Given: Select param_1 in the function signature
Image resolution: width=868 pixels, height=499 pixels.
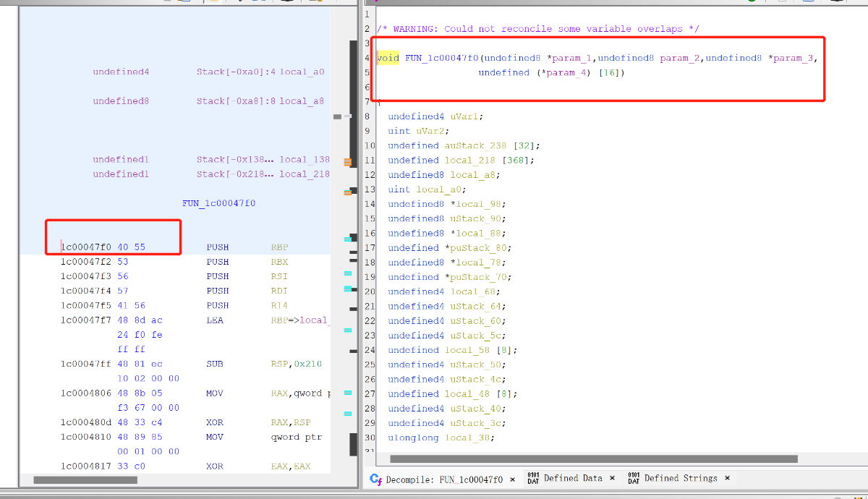Looking at the screenshot, I should pos(572,58).
